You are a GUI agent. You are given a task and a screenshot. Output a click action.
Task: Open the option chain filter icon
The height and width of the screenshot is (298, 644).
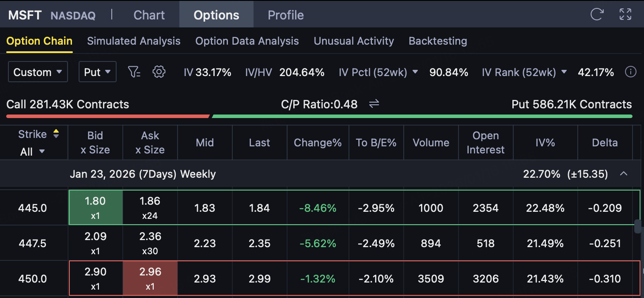click(134, 72)
